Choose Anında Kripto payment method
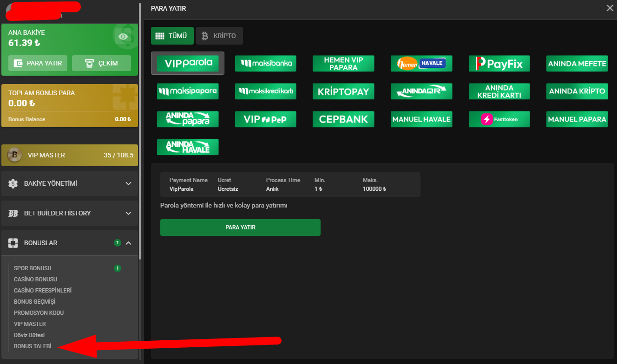 [x=577, y=91]
